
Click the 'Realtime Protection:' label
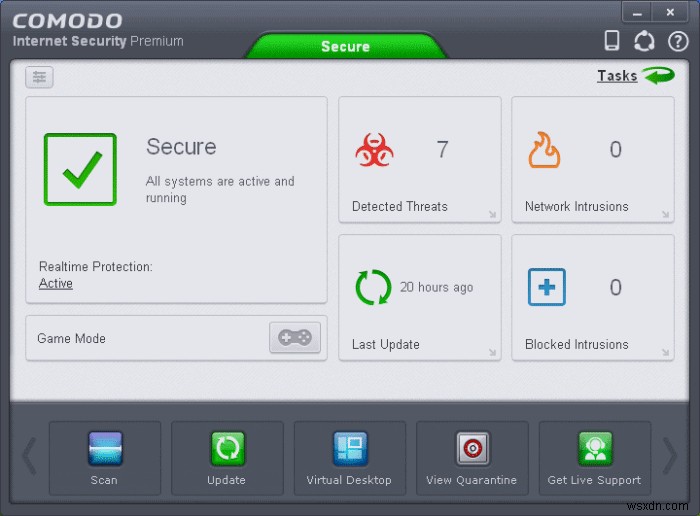tap(96, 266)
